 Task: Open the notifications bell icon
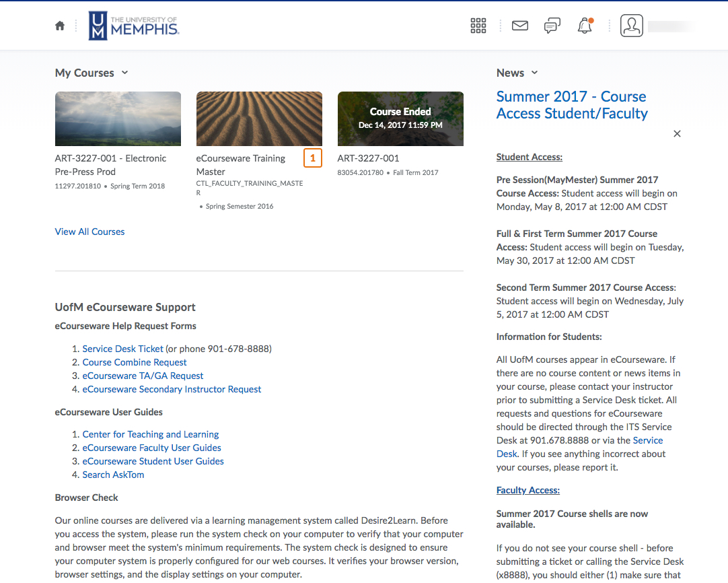pos(585,26)
